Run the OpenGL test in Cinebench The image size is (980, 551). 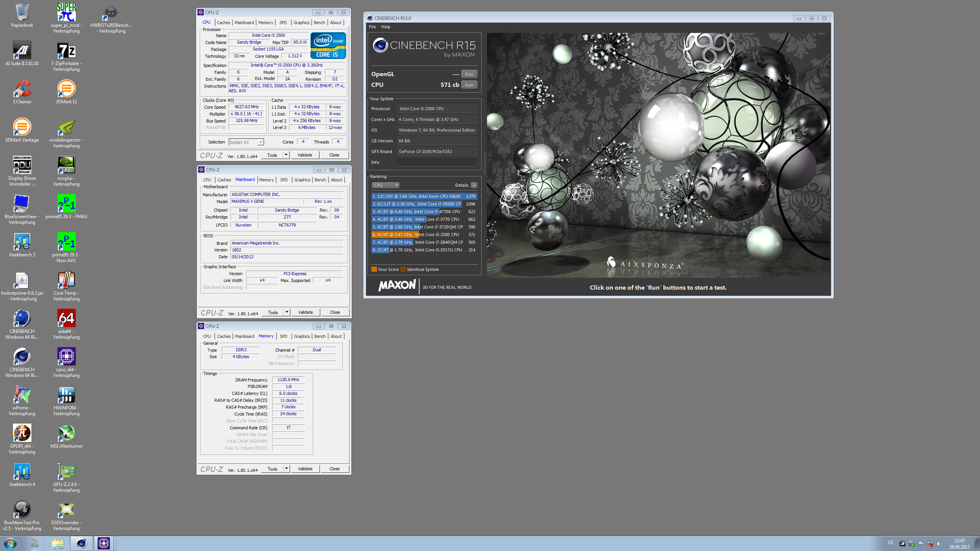(x=469, y=74)
